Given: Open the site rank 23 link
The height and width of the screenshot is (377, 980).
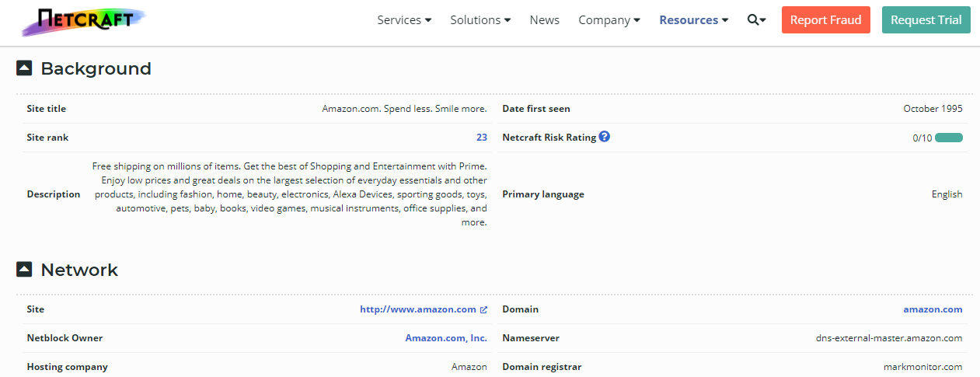Looking at the screenshot, I should pyautogui.click(x=482, y=138).
